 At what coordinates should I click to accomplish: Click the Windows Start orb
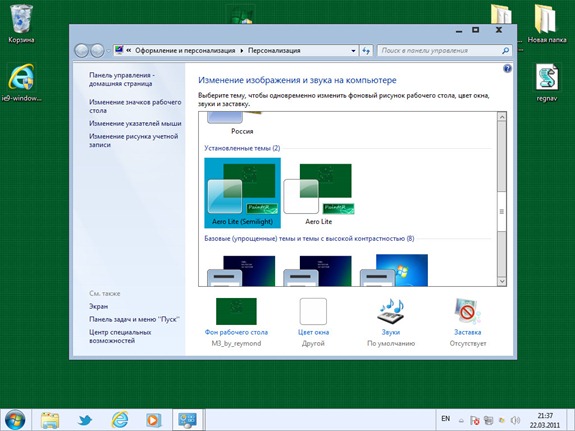15,420
